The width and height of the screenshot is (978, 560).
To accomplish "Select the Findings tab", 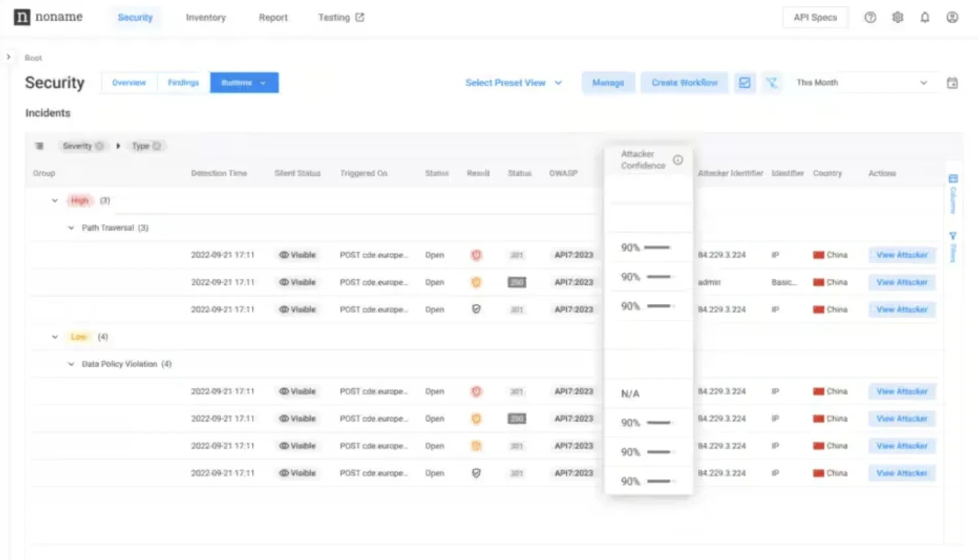I will click(183, 82).
